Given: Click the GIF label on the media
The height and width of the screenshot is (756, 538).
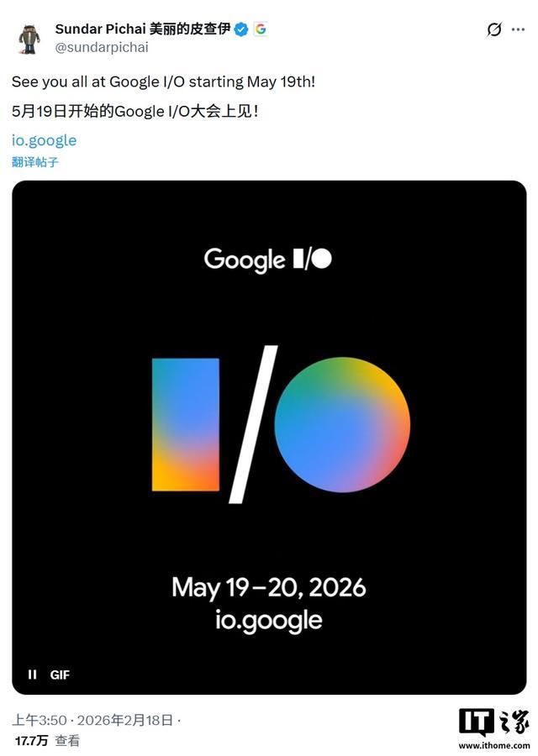Looking at the screenshot, I should (x=60, y=674).
